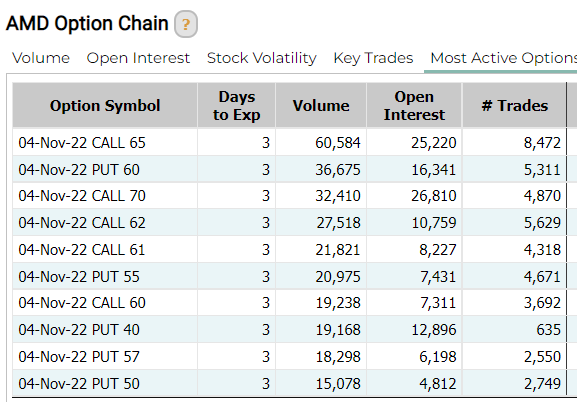Image resolution: width=577 pixels, height=402 pixels.
Task: Click volume value 18,298
Action: click(338, 357)
